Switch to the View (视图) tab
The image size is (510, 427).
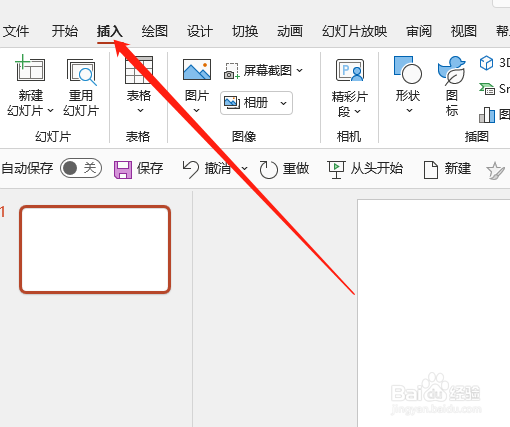point(464,31)
